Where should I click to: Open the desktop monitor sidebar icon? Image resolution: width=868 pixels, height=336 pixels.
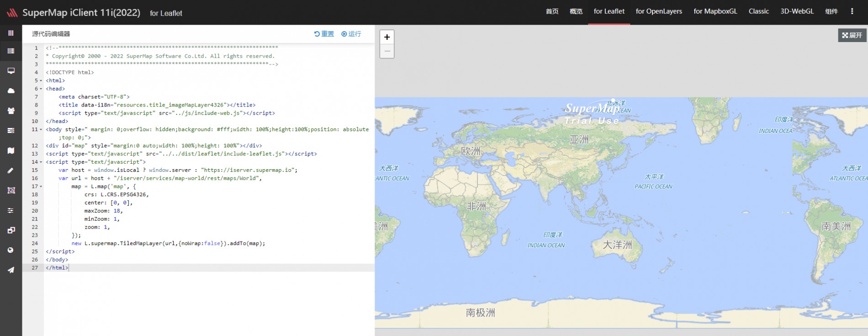11,71
